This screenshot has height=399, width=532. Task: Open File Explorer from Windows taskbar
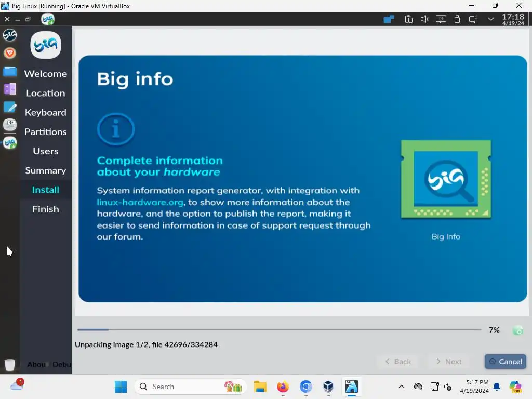260,387
